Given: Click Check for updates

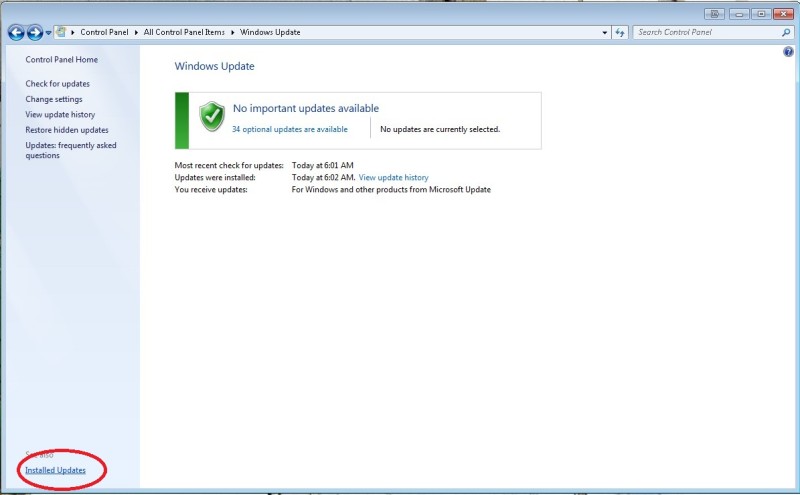Looking at the screenshot, I should pyautogui.click(x=58, y=83).
